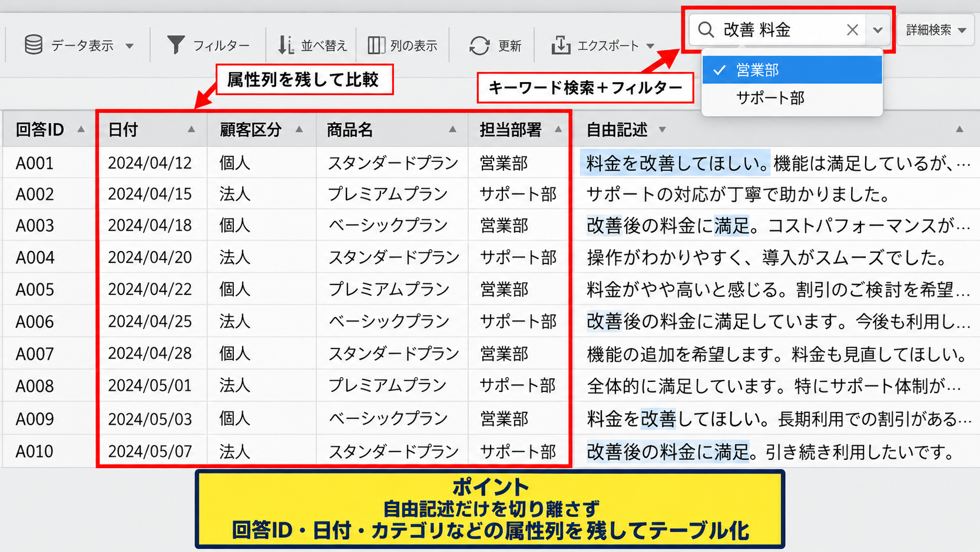
Task: Open the 自由記述 column filter arrow
Action: click(x=662, y=130)
